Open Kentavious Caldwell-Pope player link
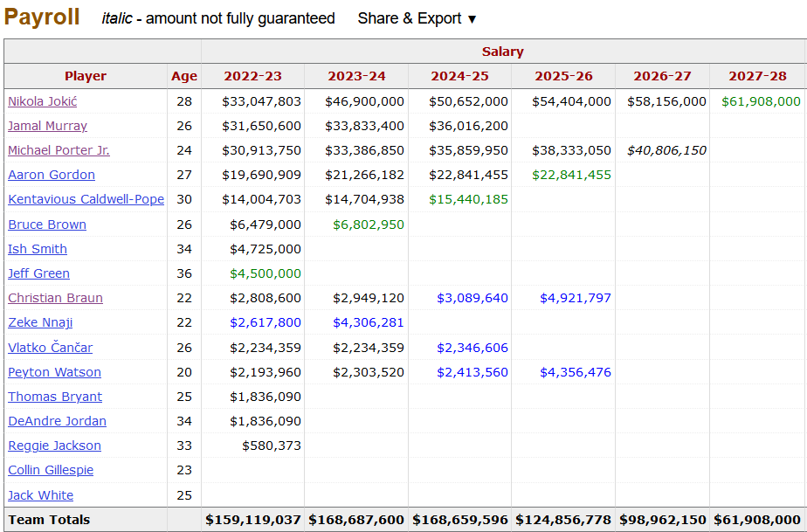 [86, 199]
